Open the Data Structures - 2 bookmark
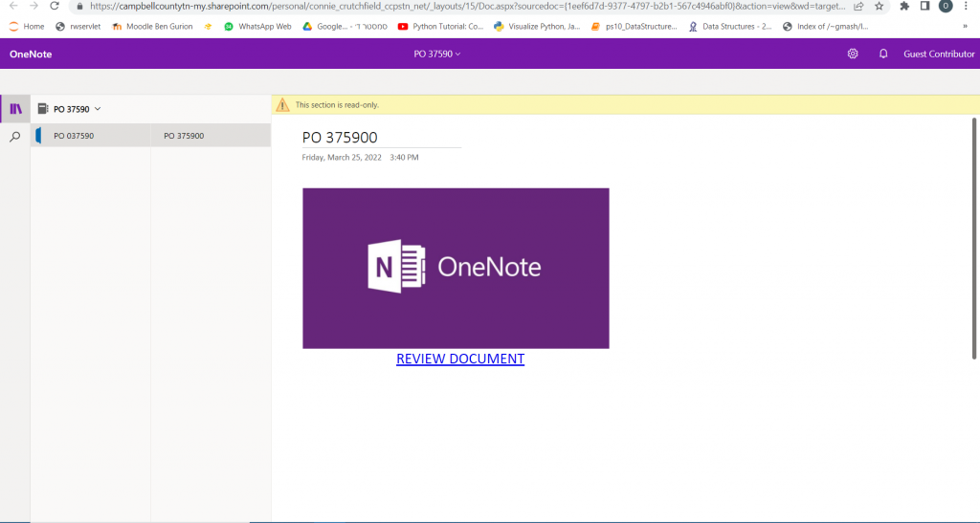This screenshot has width=980, height=523. coord(730,26)
